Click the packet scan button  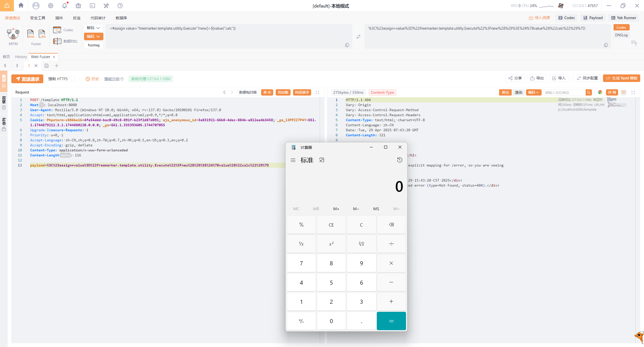(248, 92)
